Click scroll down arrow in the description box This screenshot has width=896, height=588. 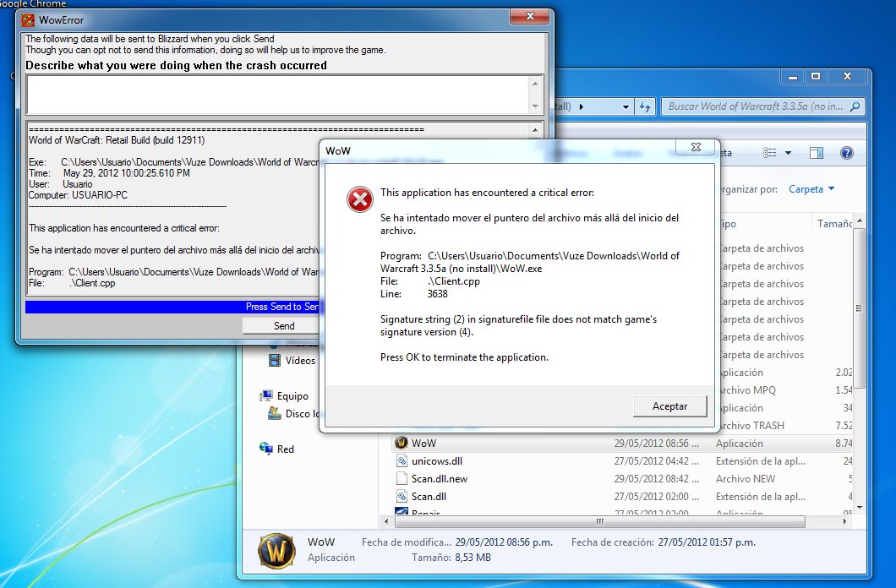point(535,106)
